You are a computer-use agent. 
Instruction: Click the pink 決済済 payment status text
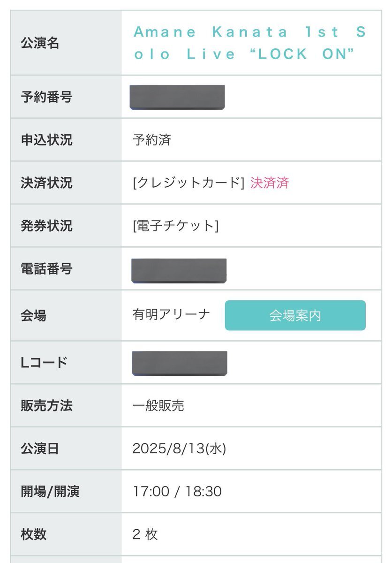[270, 183]
